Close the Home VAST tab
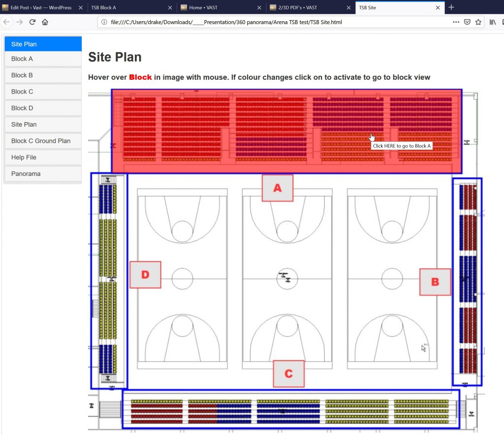This screenshot has height=435, width=504. pyautogui.click(x=259, y=7)
